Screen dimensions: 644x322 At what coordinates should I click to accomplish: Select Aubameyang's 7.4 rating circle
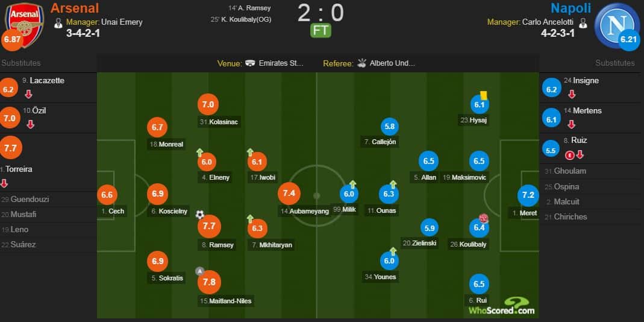coord(289,194)
